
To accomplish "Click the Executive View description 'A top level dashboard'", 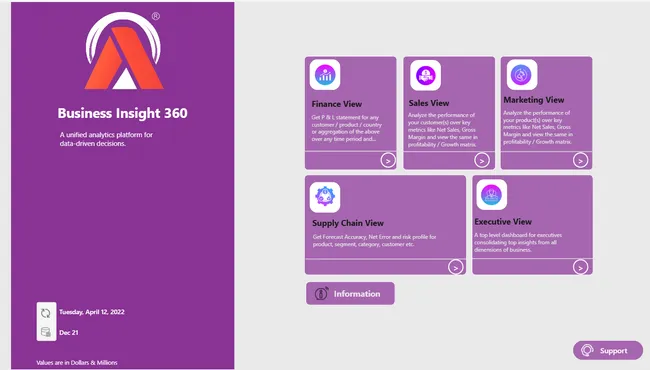I will tap(518, 242).
